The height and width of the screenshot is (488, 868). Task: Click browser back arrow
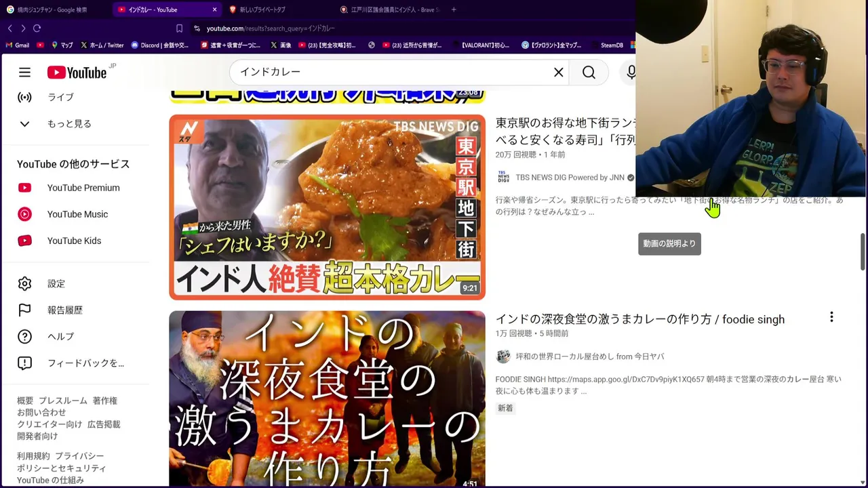tap(9, 28)
